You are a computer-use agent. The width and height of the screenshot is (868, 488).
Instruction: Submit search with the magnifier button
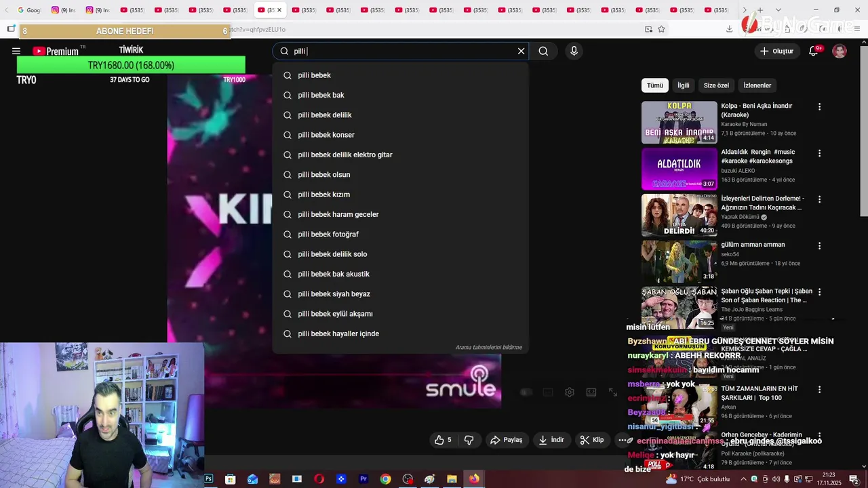tap(543, 51)
